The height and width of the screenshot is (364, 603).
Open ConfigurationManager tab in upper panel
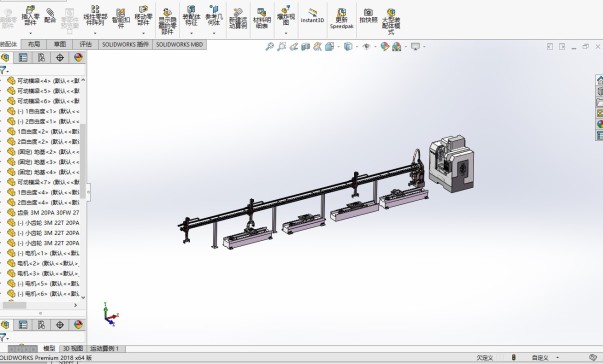pos(42,58)
